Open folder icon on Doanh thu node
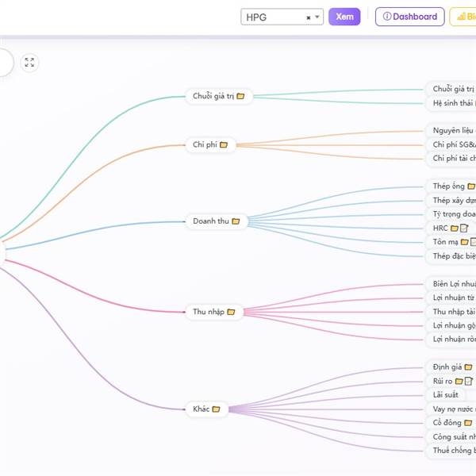Screen dimensions: 476x476 (236, 221)
